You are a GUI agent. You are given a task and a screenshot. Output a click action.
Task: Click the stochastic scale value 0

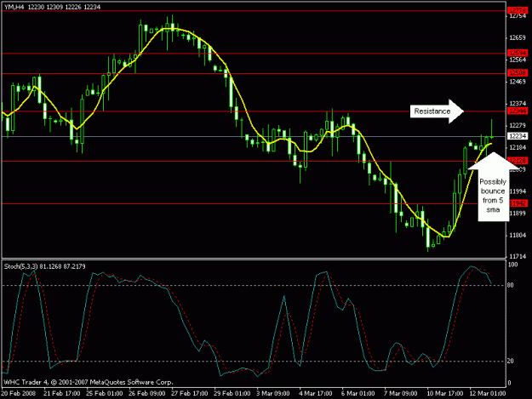(x=509, y=383)
